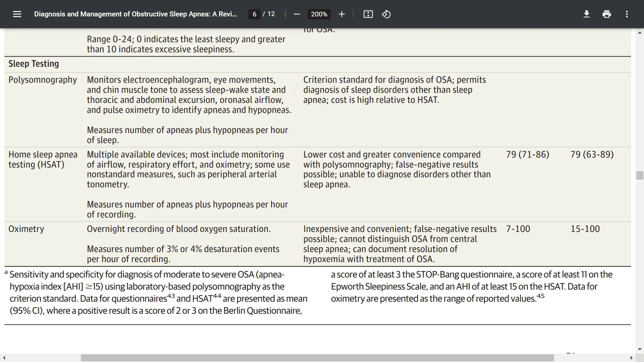Click the '7-100' oximetry value
The image size is (644, 362).
pos(518,229)
